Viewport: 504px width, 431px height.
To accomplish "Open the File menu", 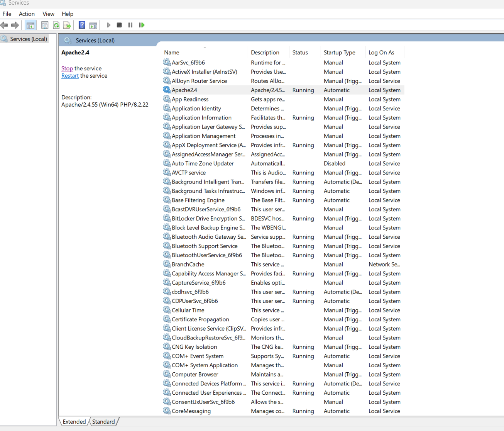I will [x=7, y=14].
